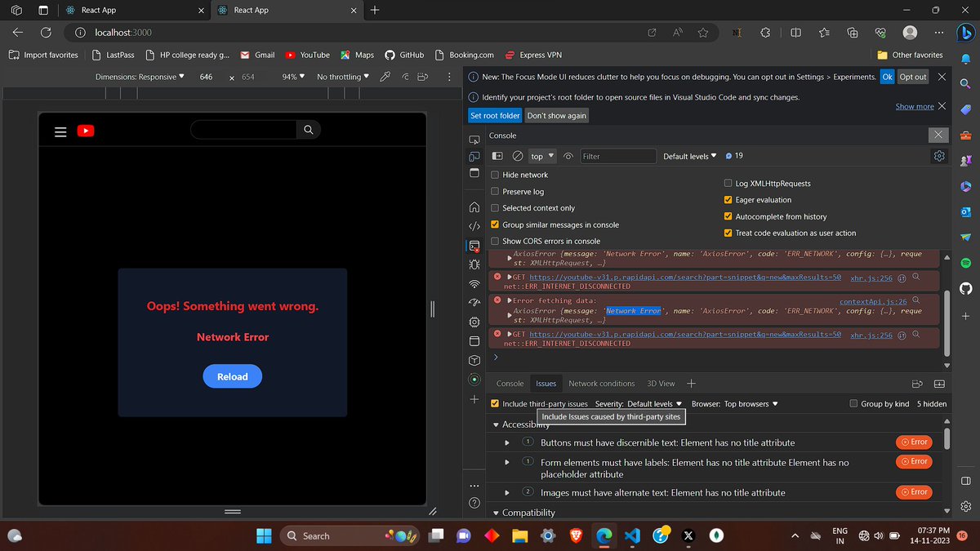This screenshot has width=980, height=551.
Task: Open the Welcome home icon in DevTools sidebar
Action: click(474, 207)
